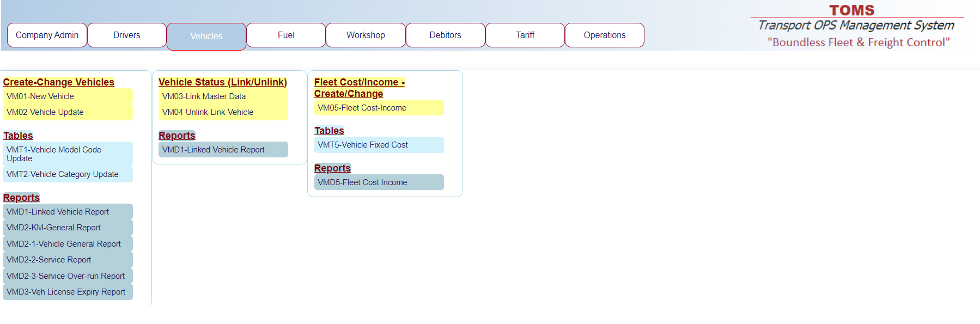Open VMT2-Vehicle Category Update table
Image resolution: width=980 pixels, height=324 pixels.
click(68, 174)
